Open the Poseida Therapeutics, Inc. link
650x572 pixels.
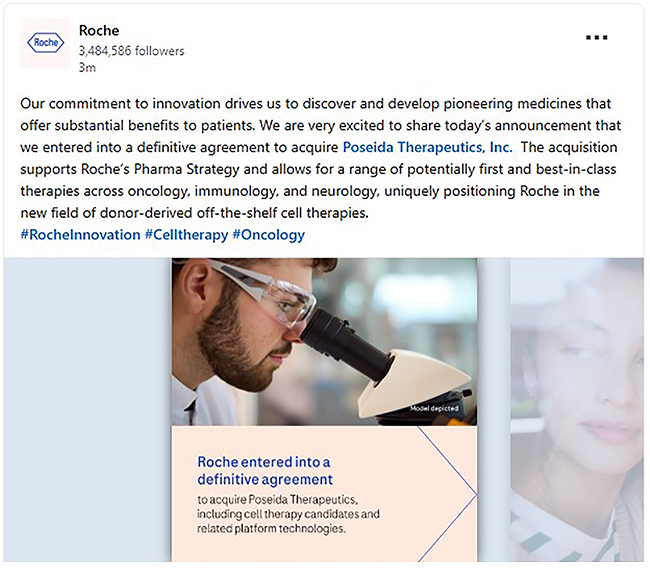427,147
